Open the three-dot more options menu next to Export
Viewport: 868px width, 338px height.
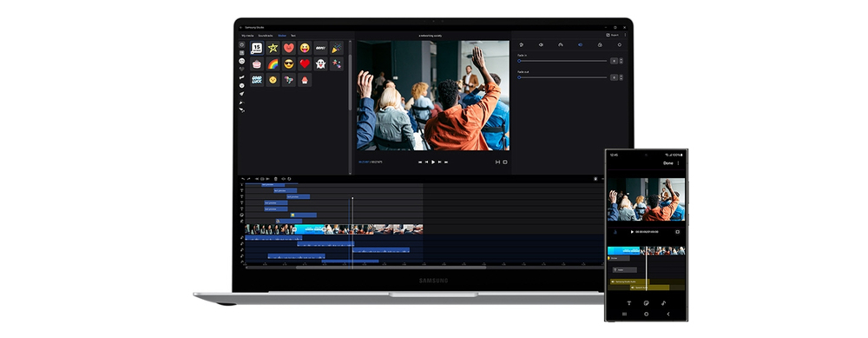click(x=625, y=35)
